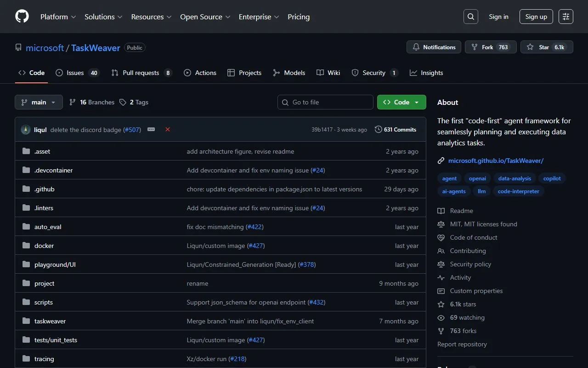Viewport: 588px width, 368px height.
Task: Open microsoft.github.io/TaskWeaver link
Action: click(x=496, y=161)
